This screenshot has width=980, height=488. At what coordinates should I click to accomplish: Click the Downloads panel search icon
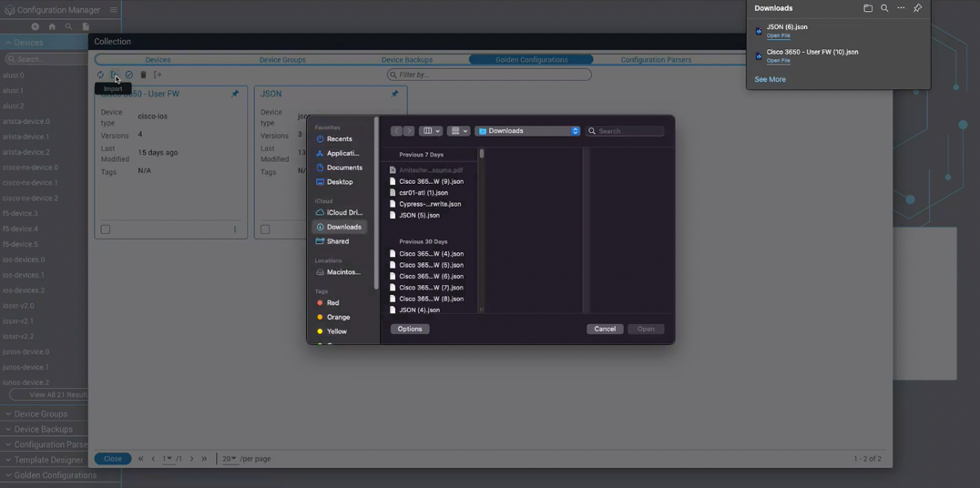click(x=884, y=8)
